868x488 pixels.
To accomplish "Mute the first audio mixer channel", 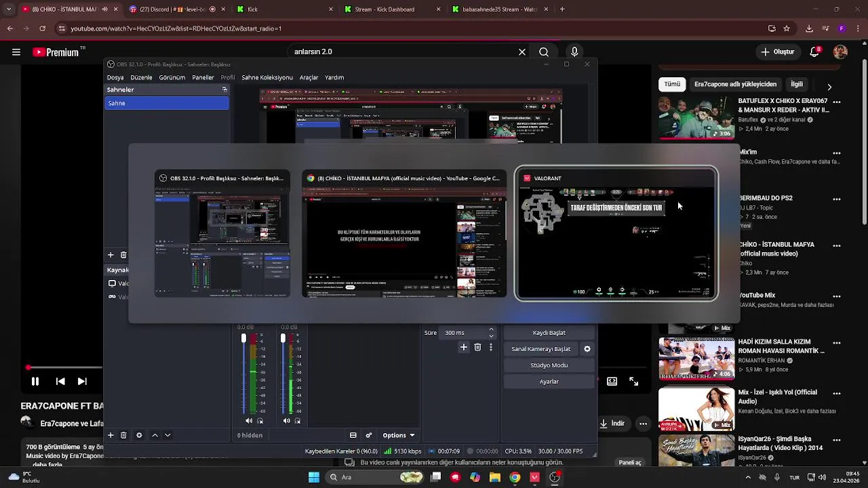I will click(x=249, y=421).
